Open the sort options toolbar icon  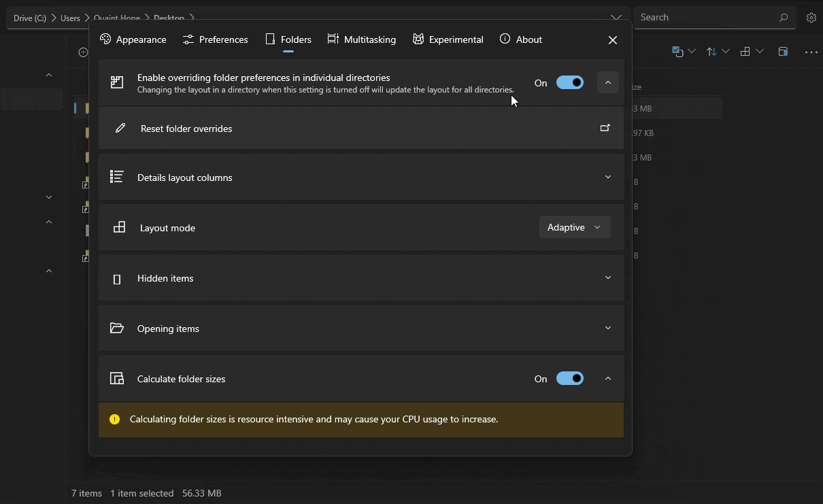tap(713, 51)
